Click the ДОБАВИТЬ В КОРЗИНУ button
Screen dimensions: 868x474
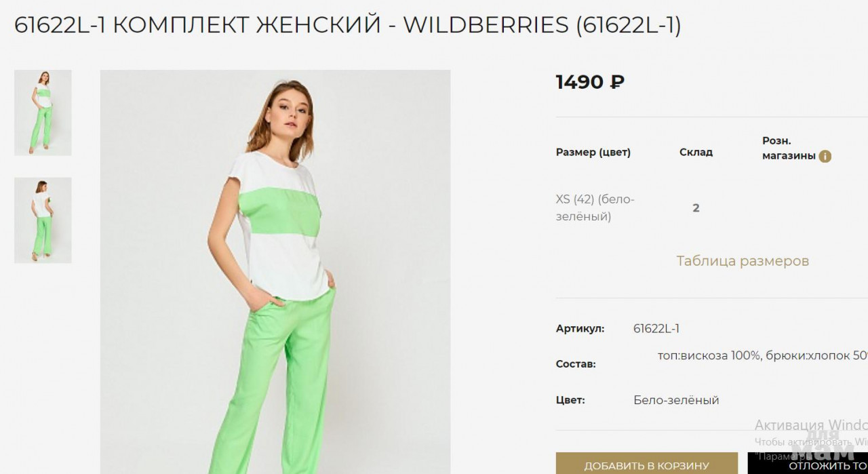pos(647,464)
